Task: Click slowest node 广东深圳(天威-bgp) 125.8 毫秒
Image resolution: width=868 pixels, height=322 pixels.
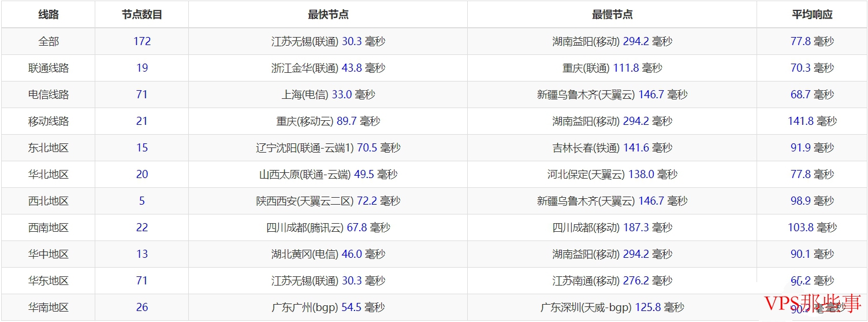Action: click(612, 308)
